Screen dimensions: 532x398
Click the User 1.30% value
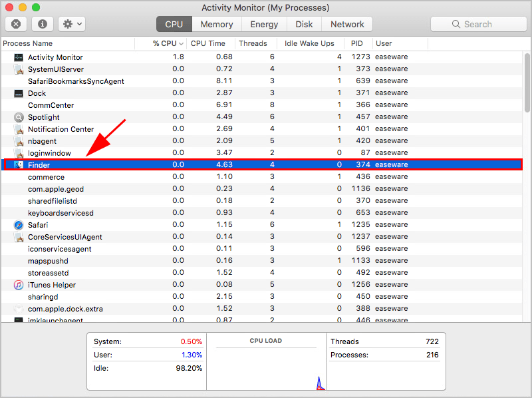click(x=192, y=355)
